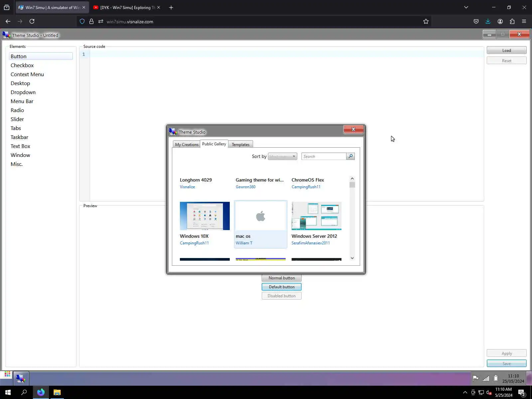
Task: Click Firefox icon on Windows taskbar
Action: 41,392
